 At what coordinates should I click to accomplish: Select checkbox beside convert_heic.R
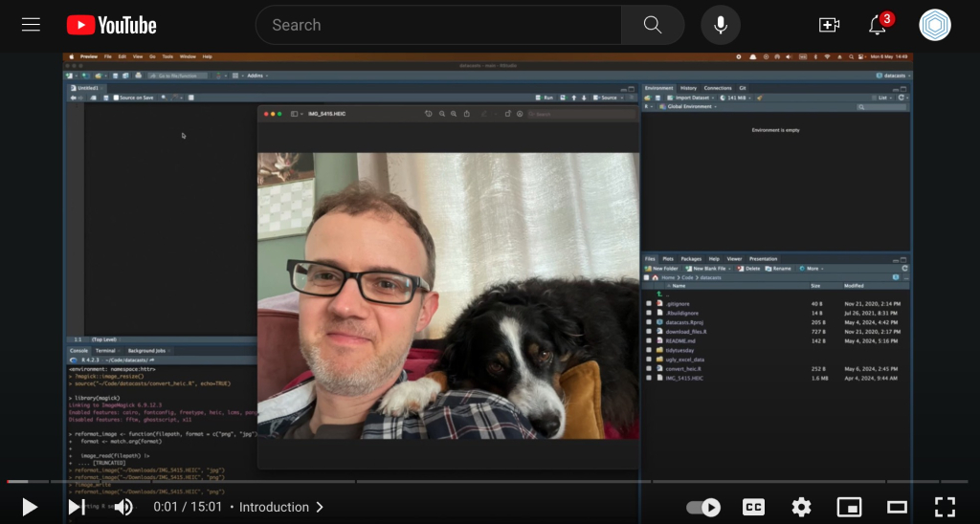649,368
